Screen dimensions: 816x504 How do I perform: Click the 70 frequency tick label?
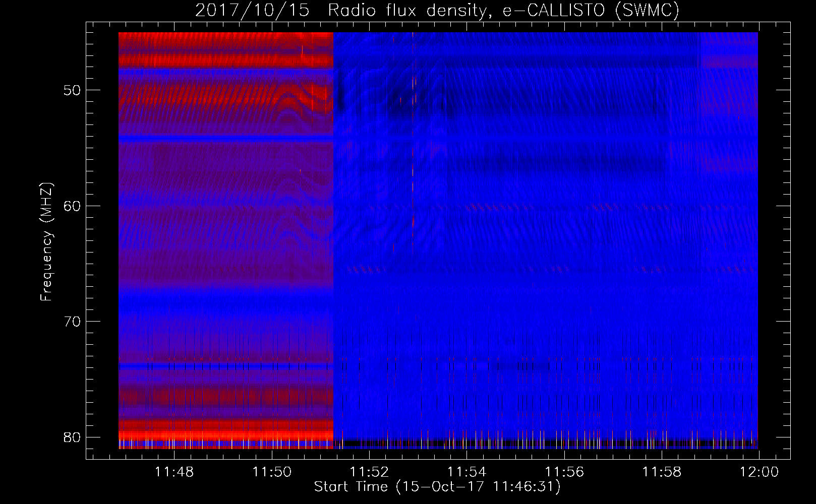pos(72,322)
